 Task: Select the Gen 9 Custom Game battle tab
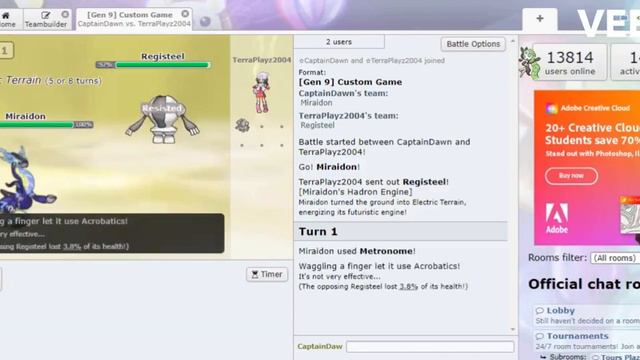click(134, 19)
